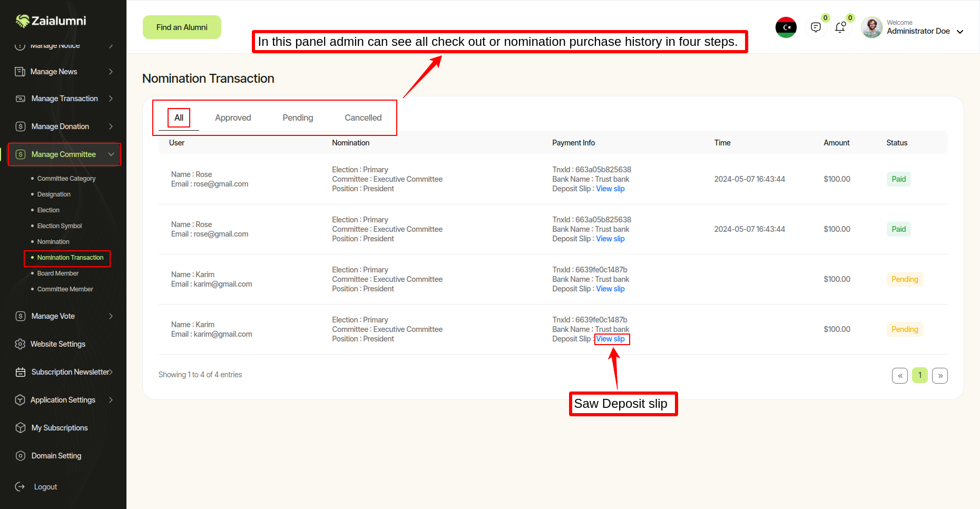The image size is (980, 509).
Task: Expand the Manage Donation chevron
Action: (111, 126)
